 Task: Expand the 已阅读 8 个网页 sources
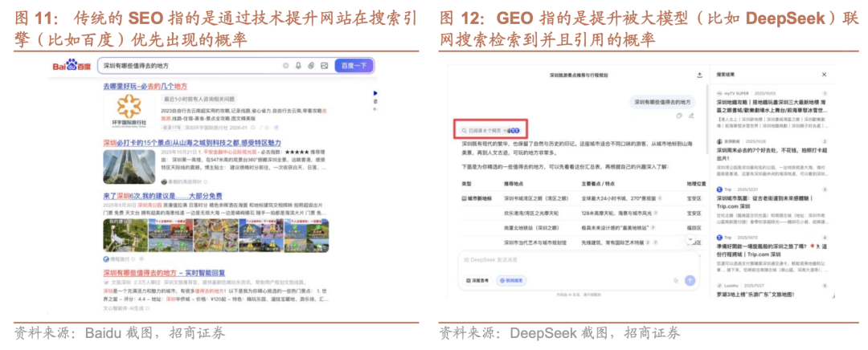[489, 130]
